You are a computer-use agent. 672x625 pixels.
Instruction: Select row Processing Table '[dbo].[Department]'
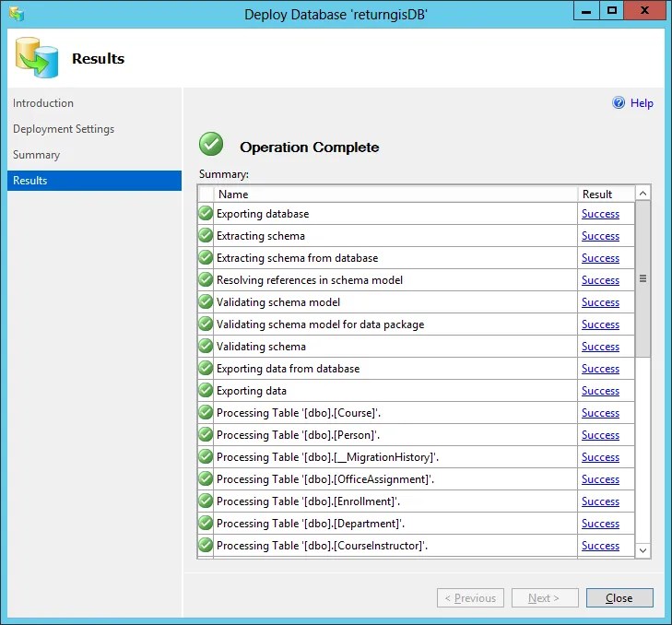(416, 524)
